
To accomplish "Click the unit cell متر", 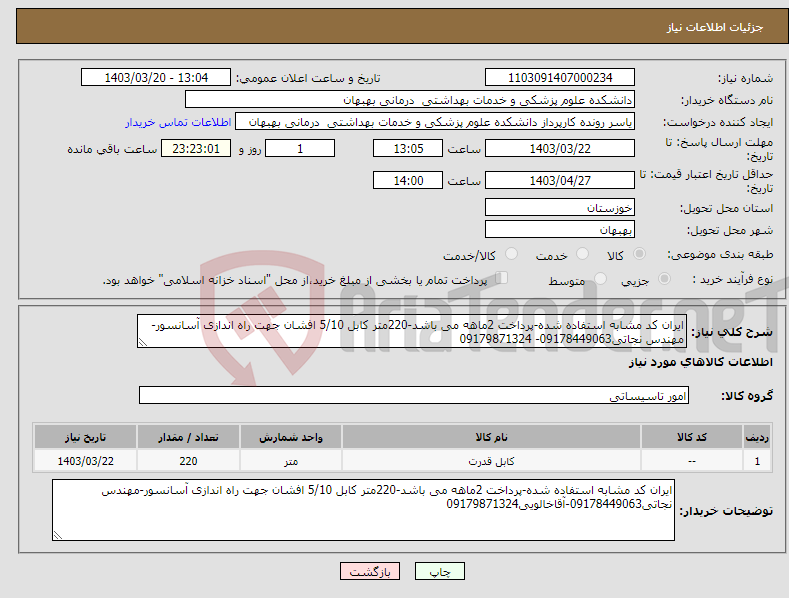I will coord(291,461).
